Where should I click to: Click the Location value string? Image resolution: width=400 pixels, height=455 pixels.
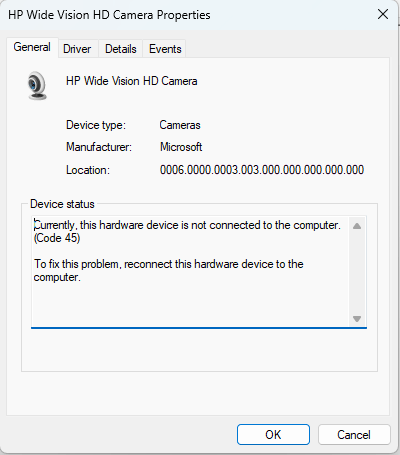262,170
